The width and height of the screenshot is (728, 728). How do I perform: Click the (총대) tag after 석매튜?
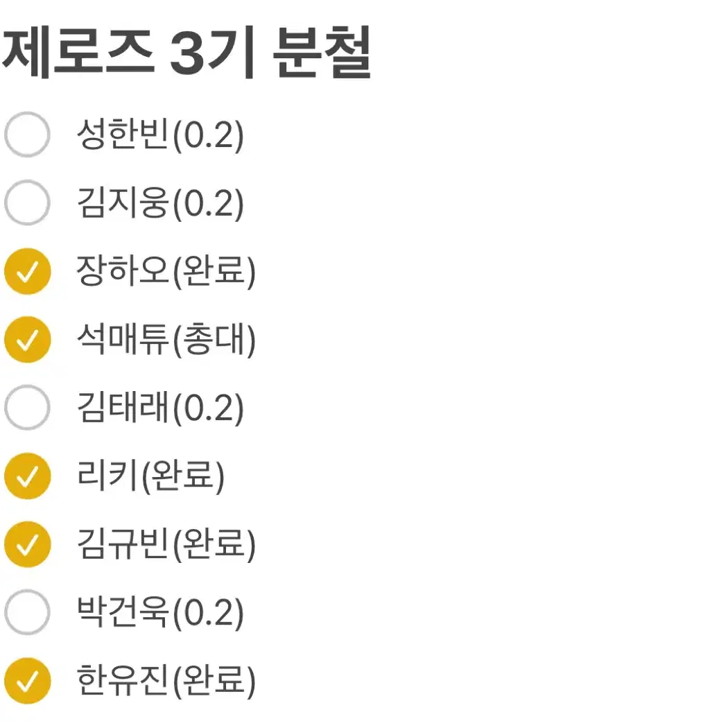[214, 340]
